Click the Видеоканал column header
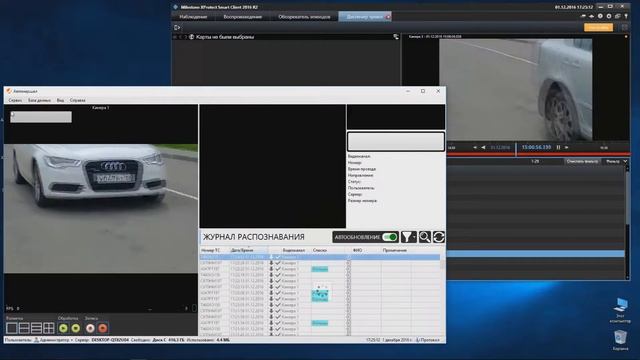640x360 pixels. 294,250
